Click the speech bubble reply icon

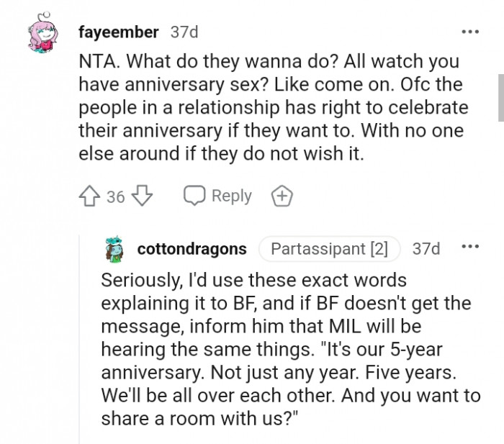click(194, 196)
